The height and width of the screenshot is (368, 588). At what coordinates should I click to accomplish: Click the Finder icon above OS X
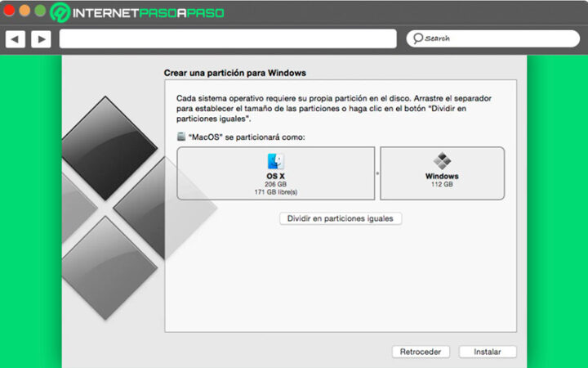276,161
